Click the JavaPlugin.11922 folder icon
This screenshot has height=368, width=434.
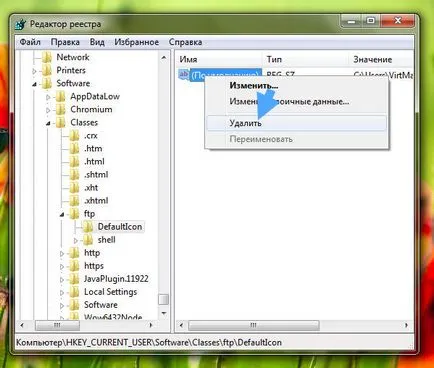(x=74, y=279)
